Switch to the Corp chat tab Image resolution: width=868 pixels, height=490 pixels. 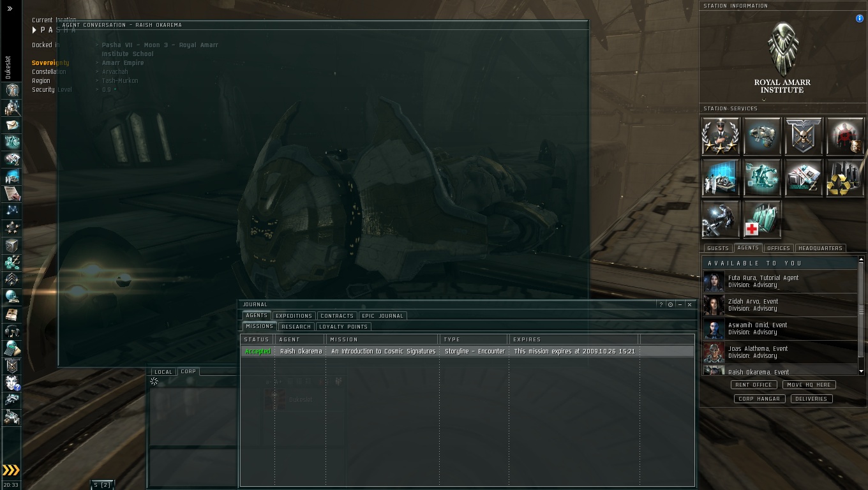click(188, 371)
